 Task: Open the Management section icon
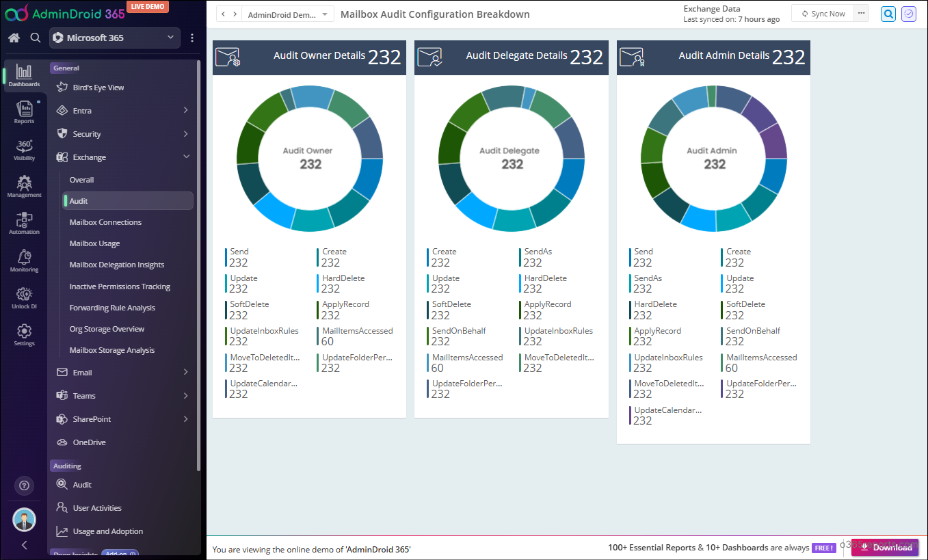24,187
